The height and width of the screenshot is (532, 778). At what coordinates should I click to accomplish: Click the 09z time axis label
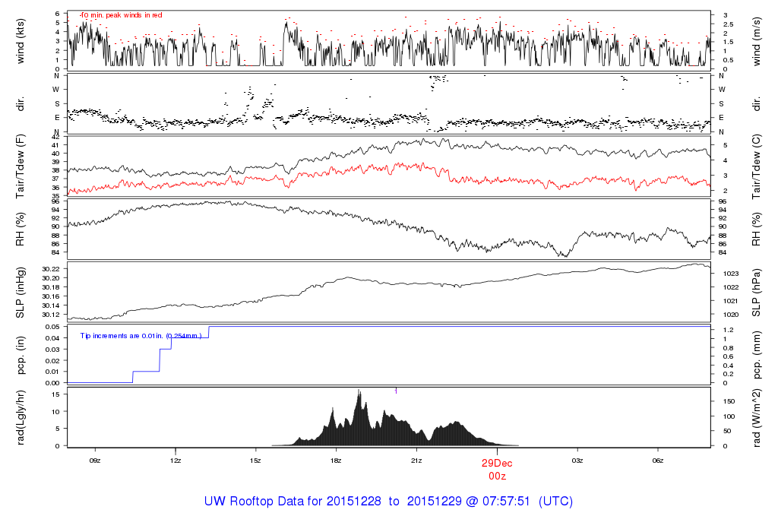point(95,461)
